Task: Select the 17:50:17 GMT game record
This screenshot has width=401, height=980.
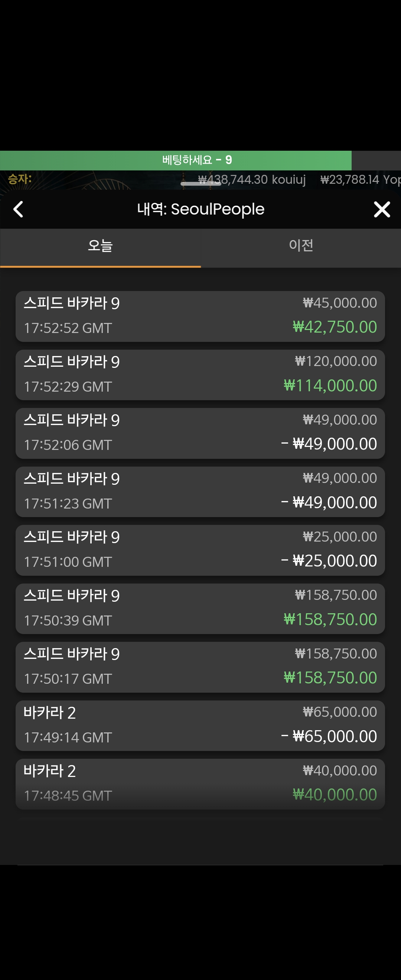Action: point(200,667)
